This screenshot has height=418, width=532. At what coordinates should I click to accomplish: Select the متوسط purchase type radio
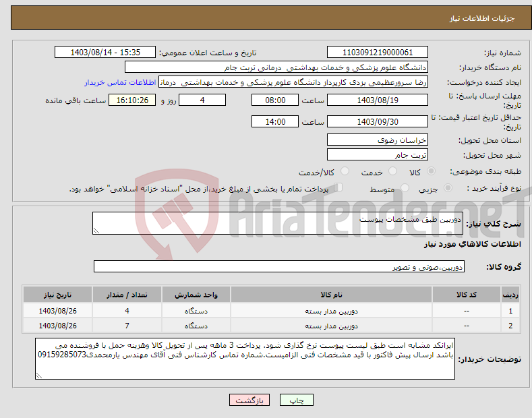click(x=405, y=188)
